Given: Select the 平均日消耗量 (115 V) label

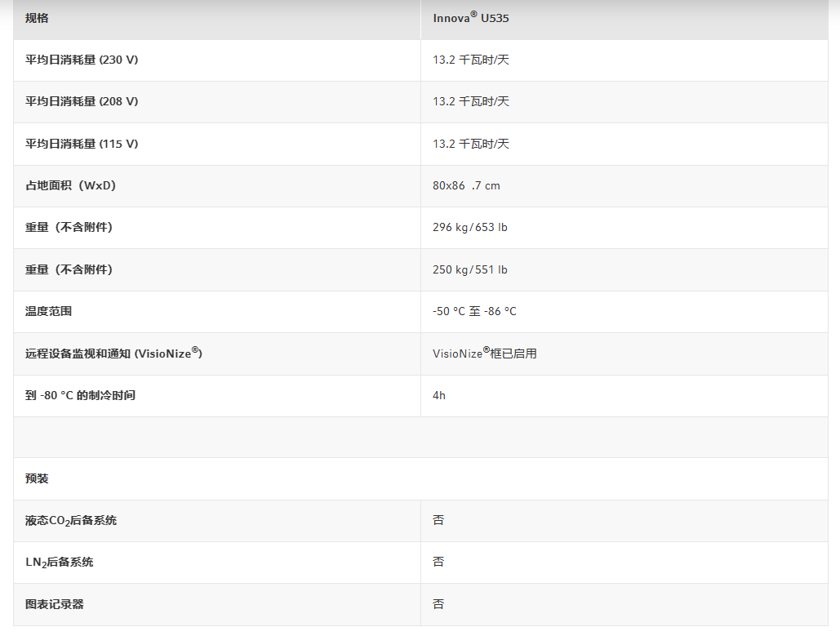Looking at the screenshot, I should click(x=82, y=145).
